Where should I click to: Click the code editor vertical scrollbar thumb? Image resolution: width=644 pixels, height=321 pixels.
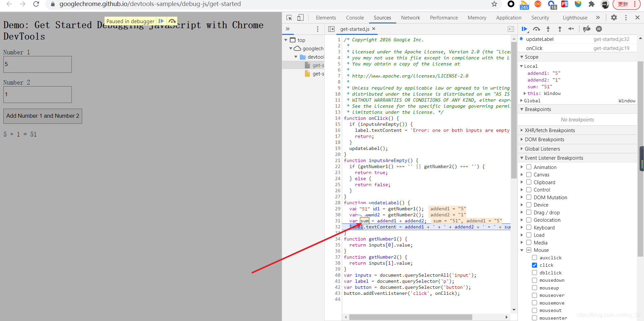pos(514,110)
